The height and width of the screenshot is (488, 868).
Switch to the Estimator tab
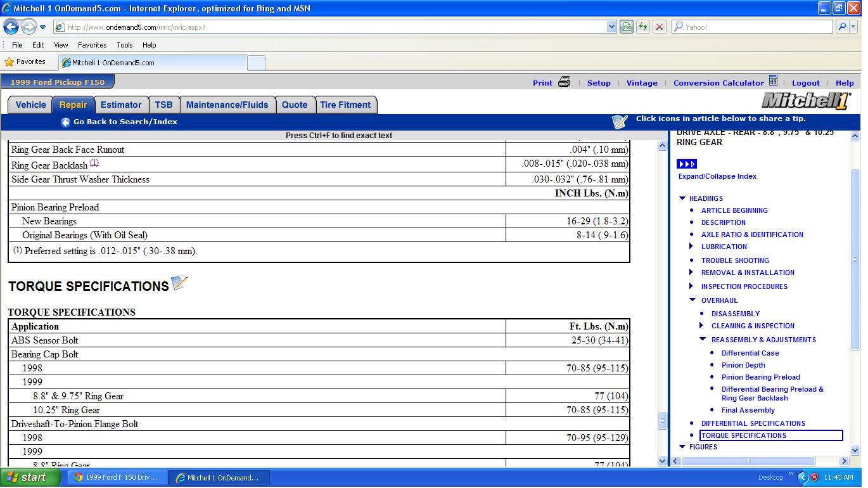121,105
